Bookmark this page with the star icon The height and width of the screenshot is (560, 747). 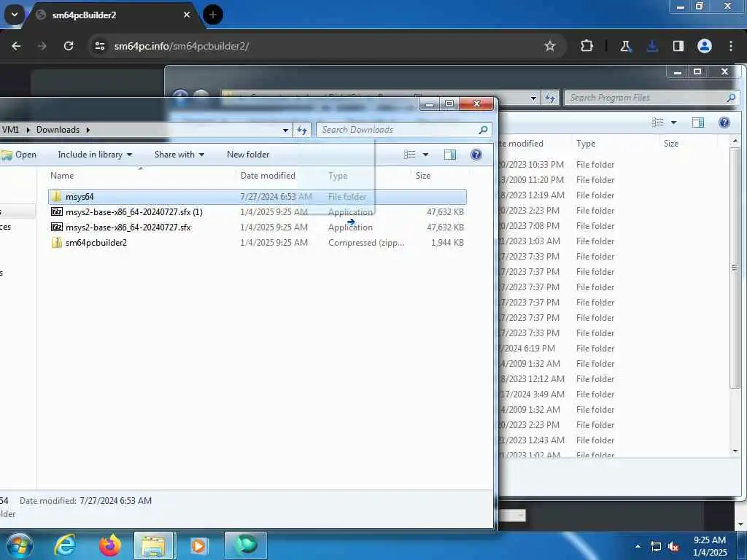tap(550, 46)
